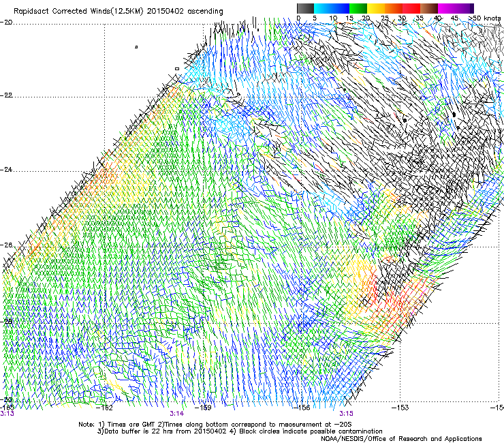Click the gray 0-5 knots color swatch
The height and width of the screenshot is (443, 504).
pyautogui.click(x=305, y=8)
